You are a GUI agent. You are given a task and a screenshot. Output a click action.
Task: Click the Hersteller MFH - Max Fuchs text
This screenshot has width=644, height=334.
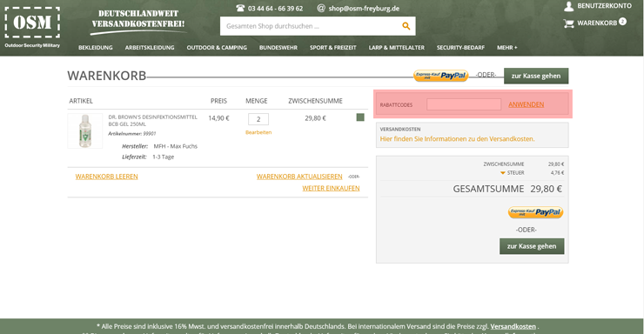tap(159, 146)
